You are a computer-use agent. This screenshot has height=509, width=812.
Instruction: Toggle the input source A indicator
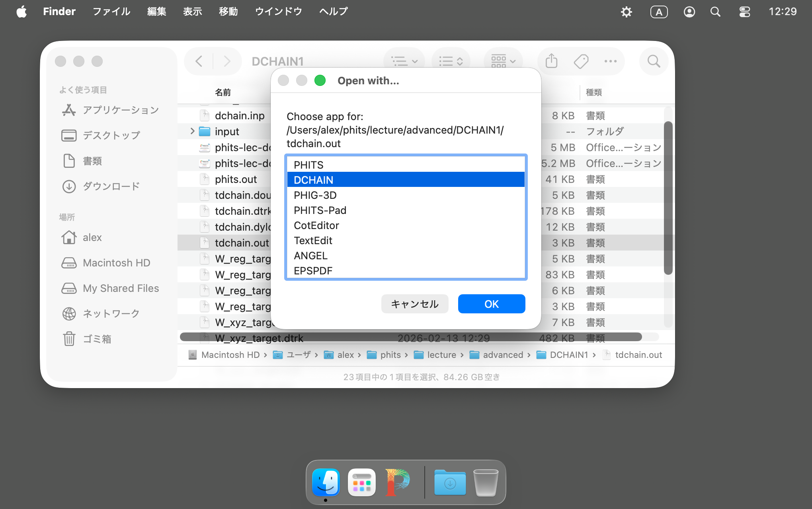[659, 12]
